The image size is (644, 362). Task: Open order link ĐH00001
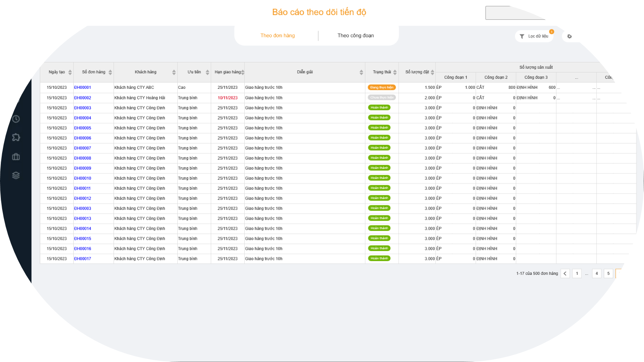83,88
